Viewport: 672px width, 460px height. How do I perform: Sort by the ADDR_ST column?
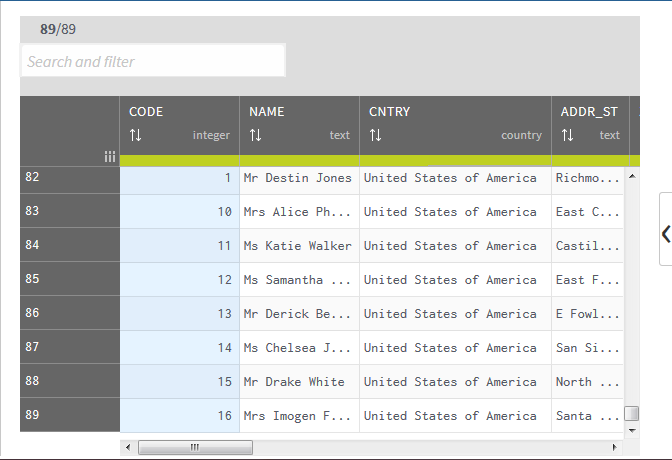click(567, 135)
